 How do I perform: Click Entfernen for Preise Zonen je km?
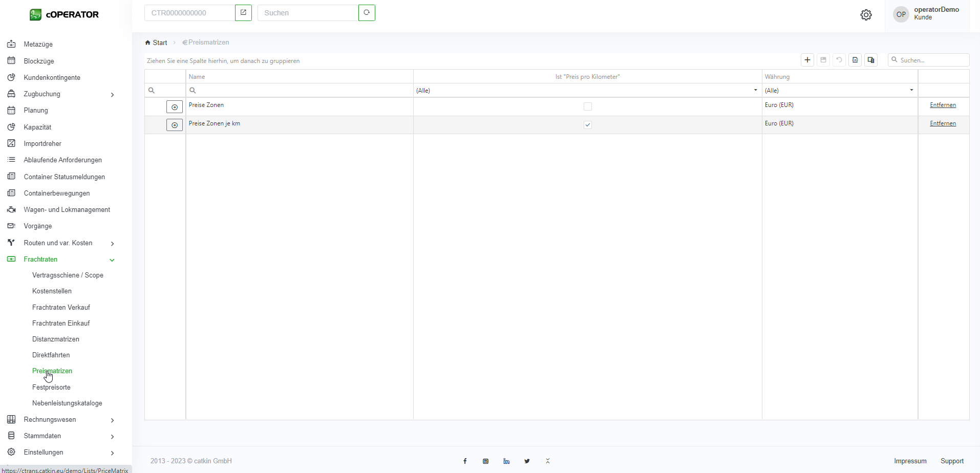click(943, 123)
